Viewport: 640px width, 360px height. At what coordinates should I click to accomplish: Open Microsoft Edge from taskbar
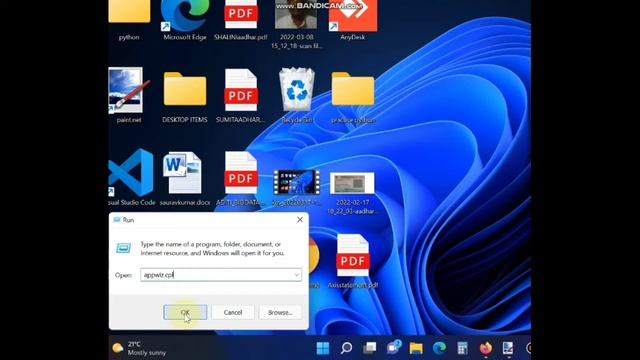pyautogui.click(x=440, y=348)
